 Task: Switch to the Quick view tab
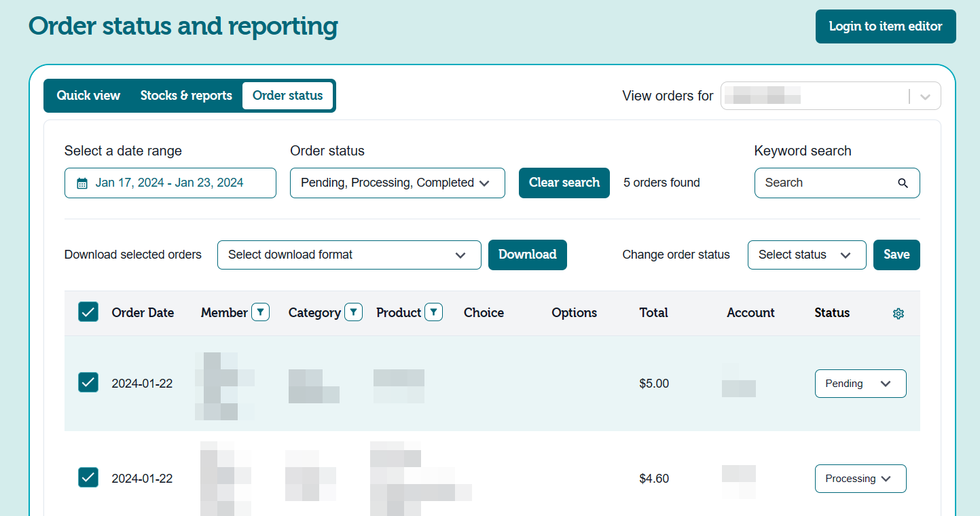tap(88, 96)
